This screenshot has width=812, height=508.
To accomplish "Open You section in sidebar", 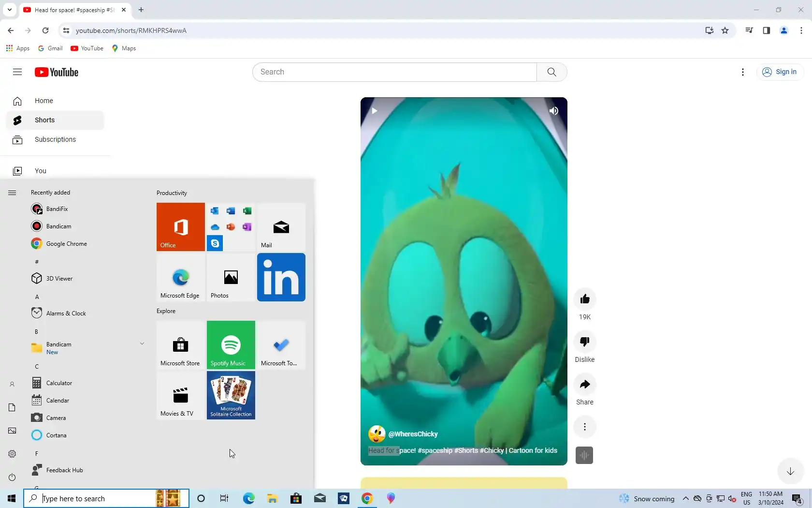I will pos(55,171).
